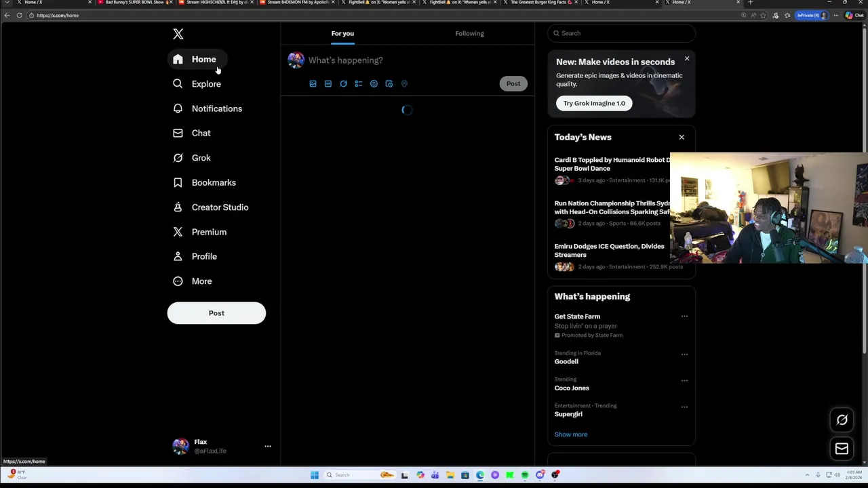Open Bookmarks in the sidebar
868x488 pixels.
coord(205,182)
